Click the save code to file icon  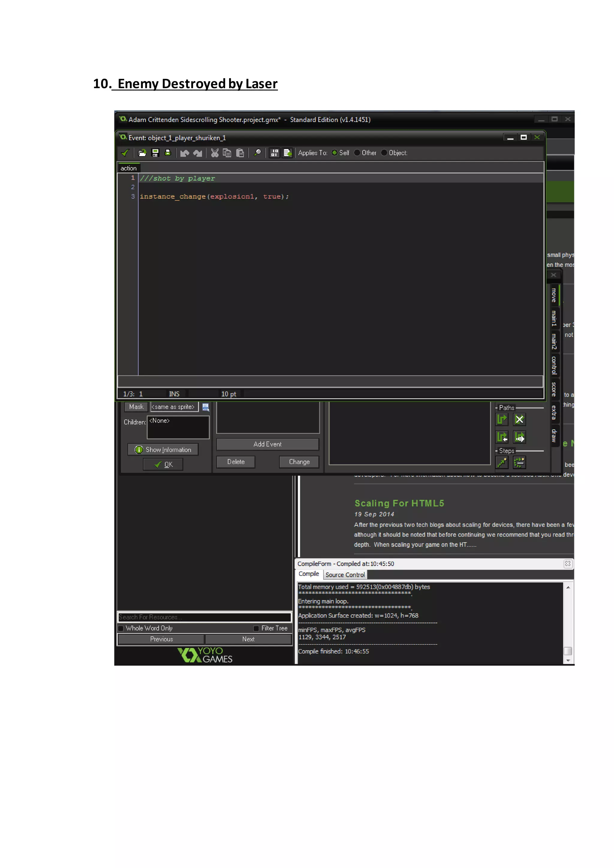click(x=155, y=153)
